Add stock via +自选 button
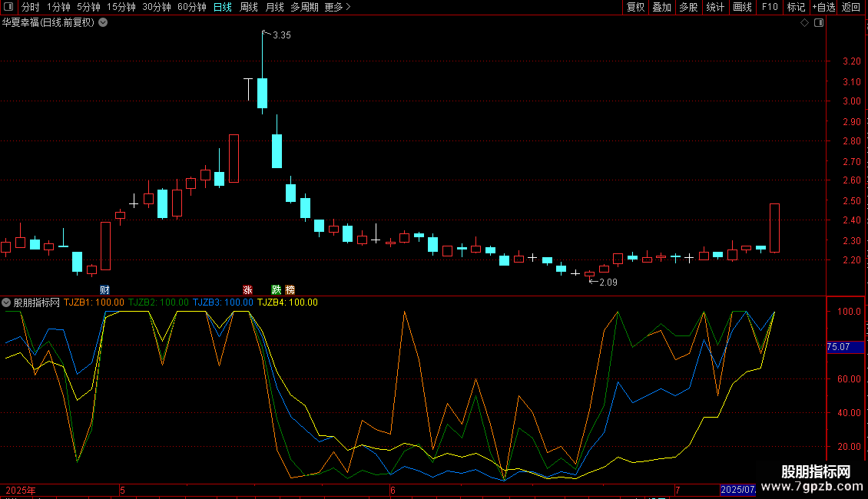Screen dimensions: 868x499 click(823, 7)
